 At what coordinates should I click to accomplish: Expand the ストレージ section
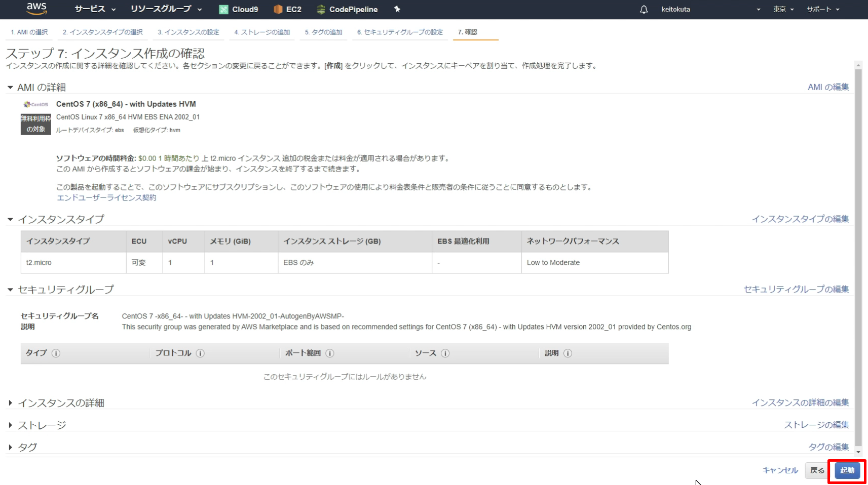point(10,425)
